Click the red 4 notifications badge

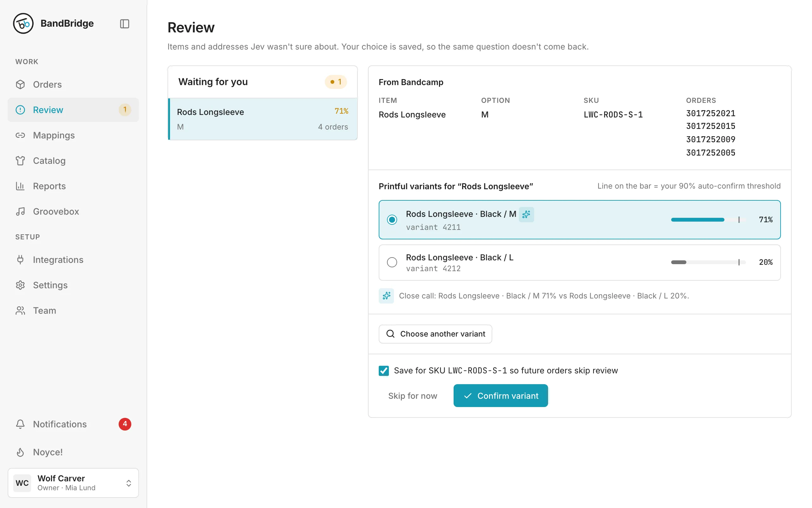tap(125, 424)
